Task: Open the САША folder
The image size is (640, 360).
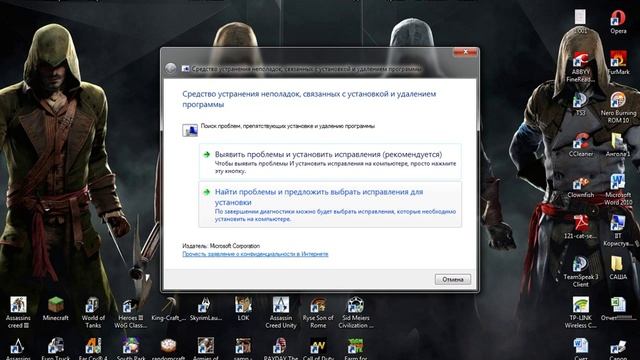Action: [618, 268]
